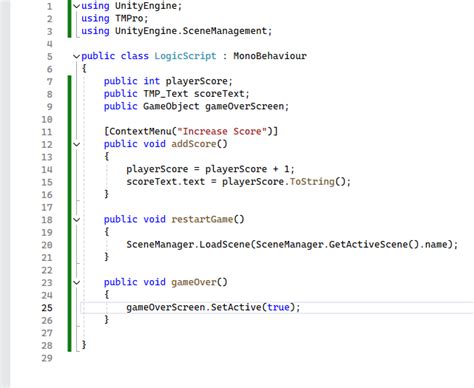
Task: Click the 'class' keyword on line 5
Action: [135, 56]
